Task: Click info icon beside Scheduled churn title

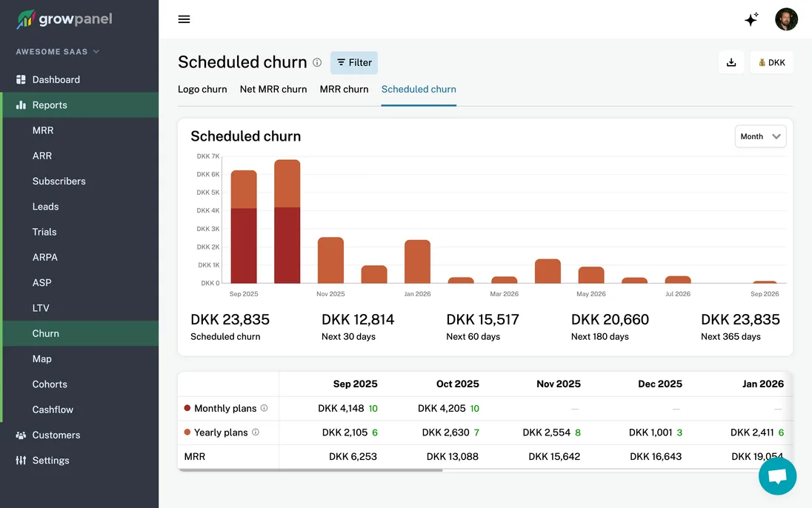Action: 317,63
